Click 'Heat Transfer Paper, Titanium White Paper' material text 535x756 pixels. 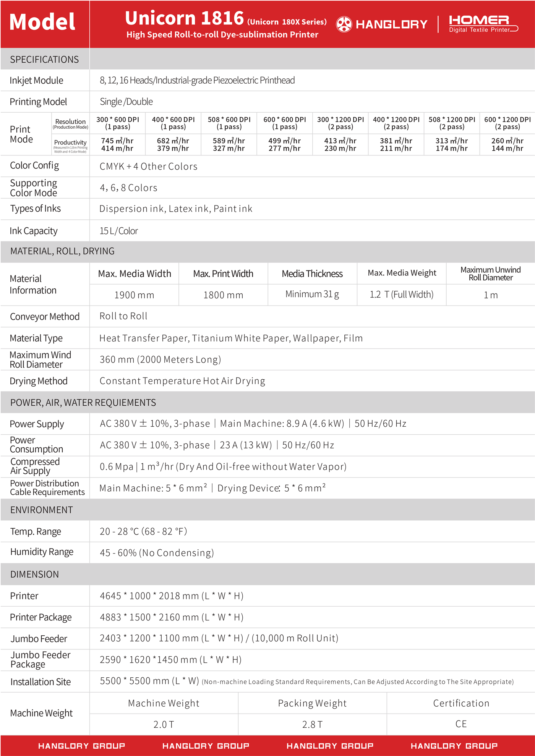pos(195,338)
